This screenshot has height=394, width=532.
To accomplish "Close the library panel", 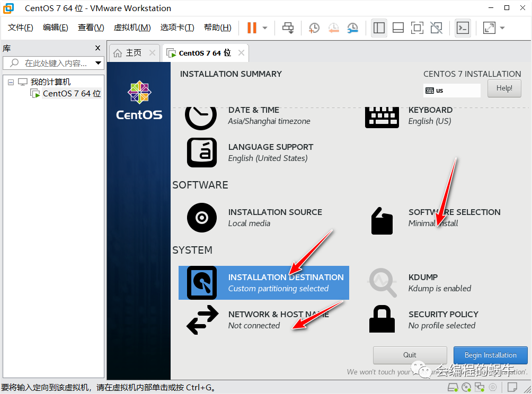I will tap(97, 48).
